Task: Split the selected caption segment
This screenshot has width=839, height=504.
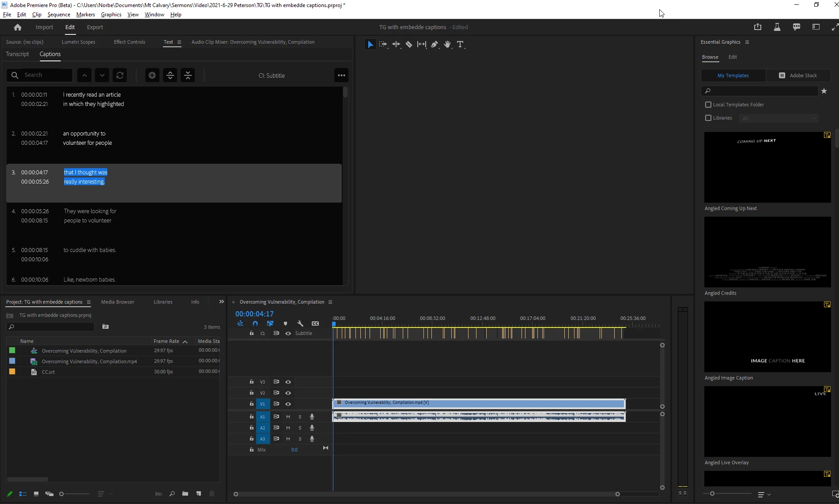Action: tap(170, 75)
